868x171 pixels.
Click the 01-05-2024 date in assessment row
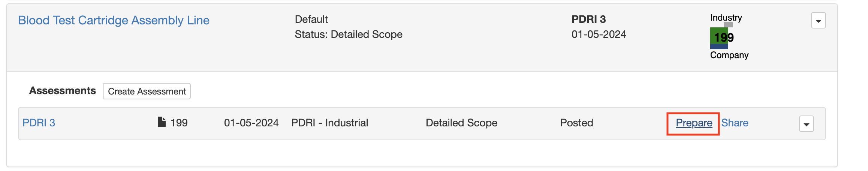(251, 123)
